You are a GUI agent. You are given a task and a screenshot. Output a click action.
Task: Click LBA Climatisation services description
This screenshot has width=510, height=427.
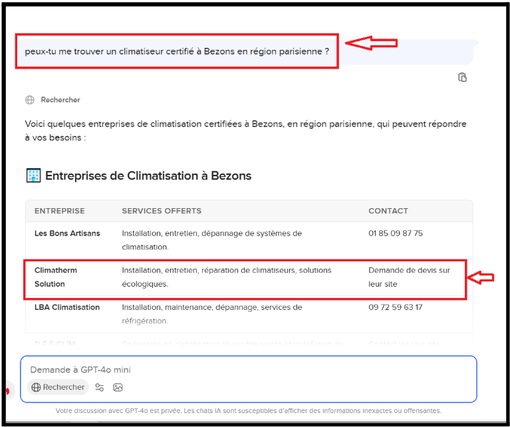point(212,314)
